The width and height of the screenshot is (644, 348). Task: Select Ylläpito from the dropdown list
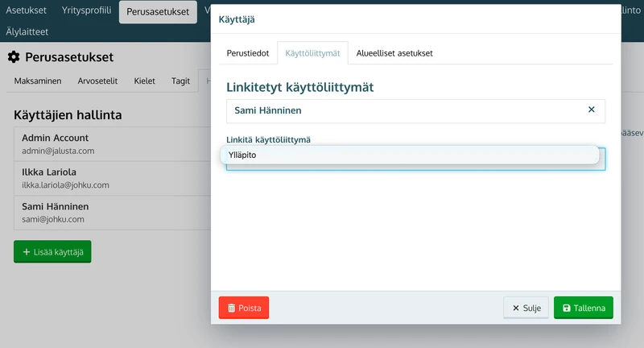tap(410, 155)
